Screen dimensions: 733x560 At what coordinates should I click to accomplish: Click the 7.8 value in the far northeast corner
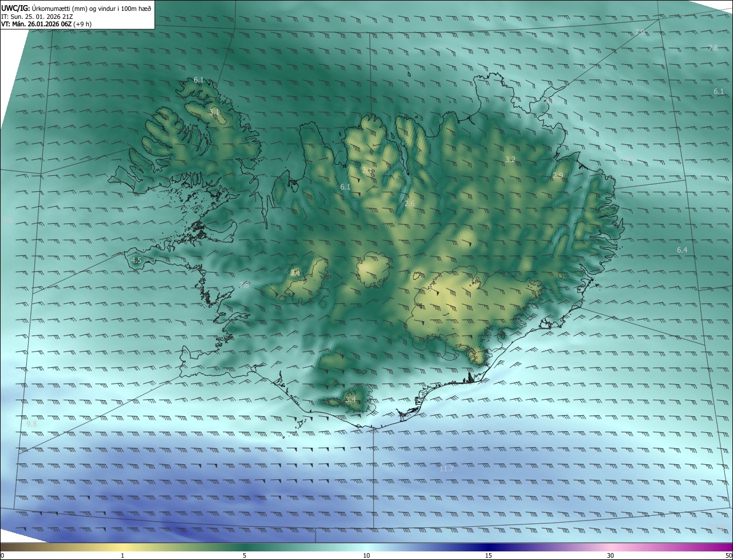point(713,48)
